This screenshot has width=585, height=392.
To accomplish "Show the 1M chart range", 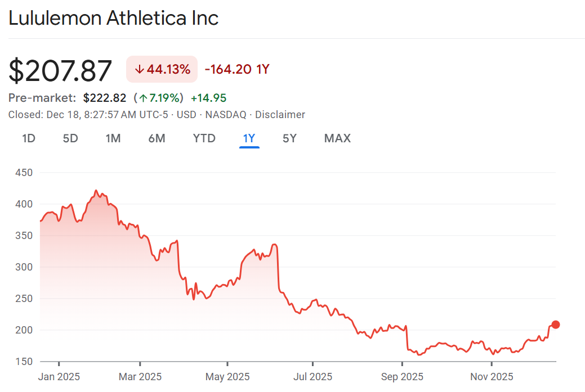I will pyautogui.click(x=113, y=138).
